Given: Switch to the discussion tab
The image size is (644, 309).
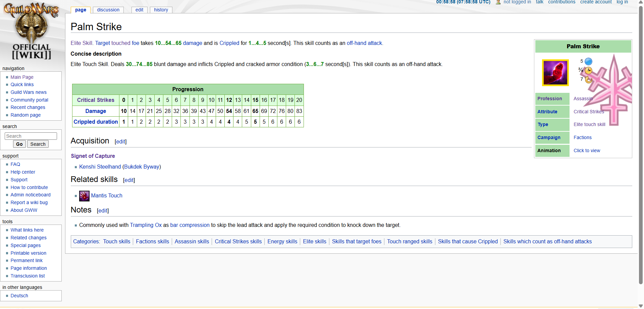Looking at the screenshot, I should click(108, 10).
